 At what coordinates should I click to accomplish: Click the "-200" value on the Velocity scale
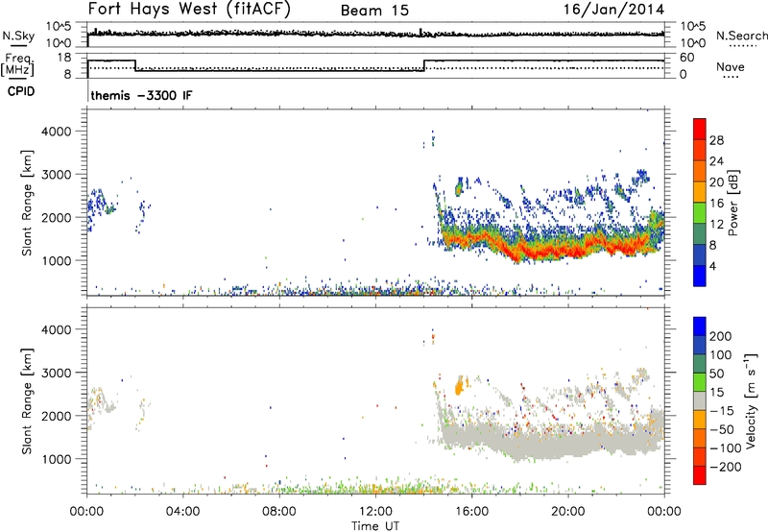tap(726, 467)
